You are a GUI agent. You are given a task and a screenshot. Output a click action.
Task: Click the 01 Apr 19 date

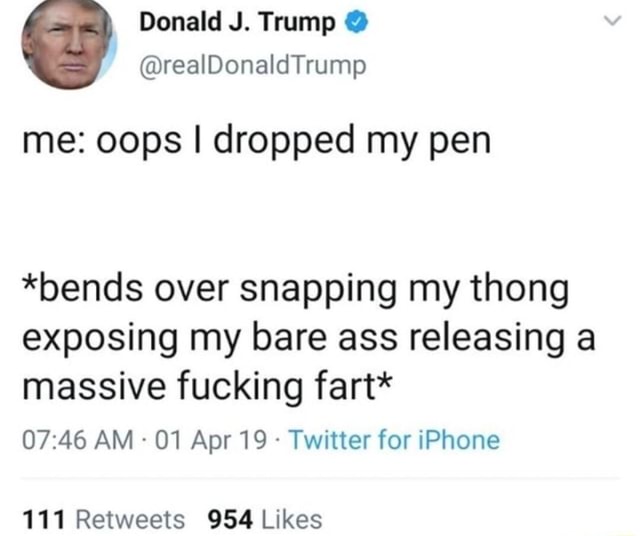click(x=211, y=440)
